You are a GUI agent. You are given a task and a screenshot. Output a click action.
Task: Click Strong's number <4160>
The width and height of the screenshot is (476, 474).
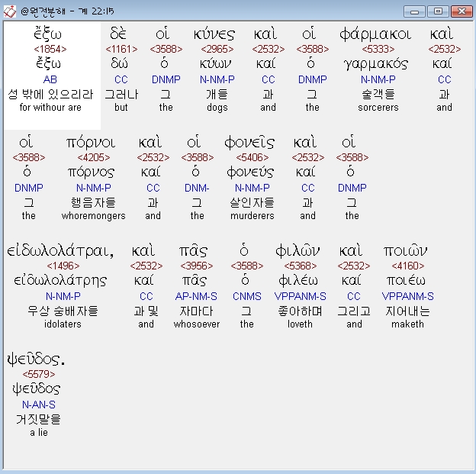408,266
